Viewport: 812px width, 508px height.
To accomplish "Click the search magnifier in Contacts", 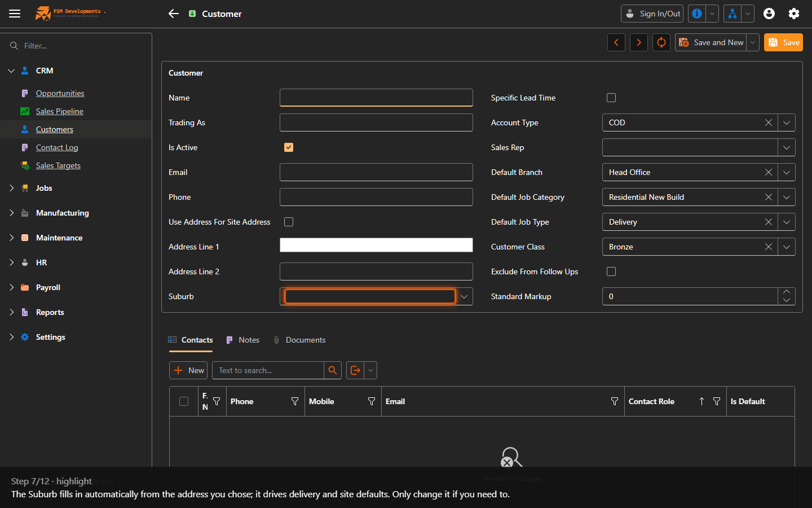I will tap(333, 370).
